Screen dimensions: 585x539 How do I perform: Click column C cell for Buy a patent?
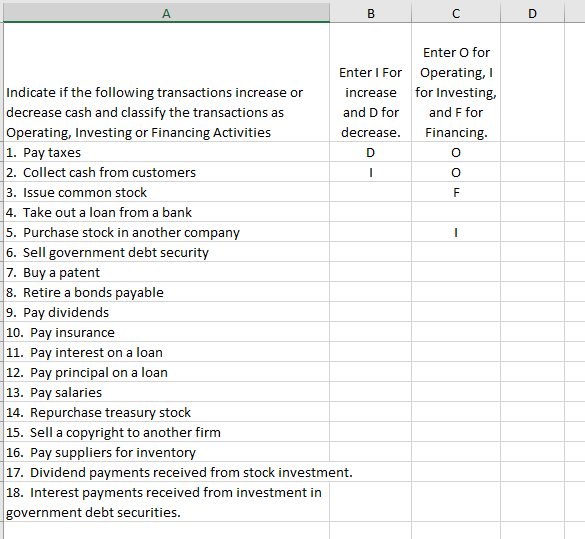[456, 272]
